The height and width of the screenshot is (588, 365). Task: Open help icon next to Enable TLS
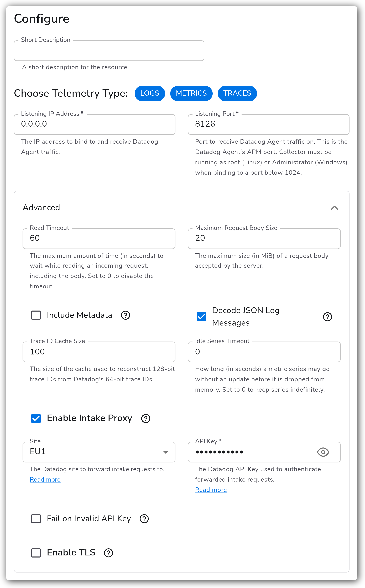(108, 553)
